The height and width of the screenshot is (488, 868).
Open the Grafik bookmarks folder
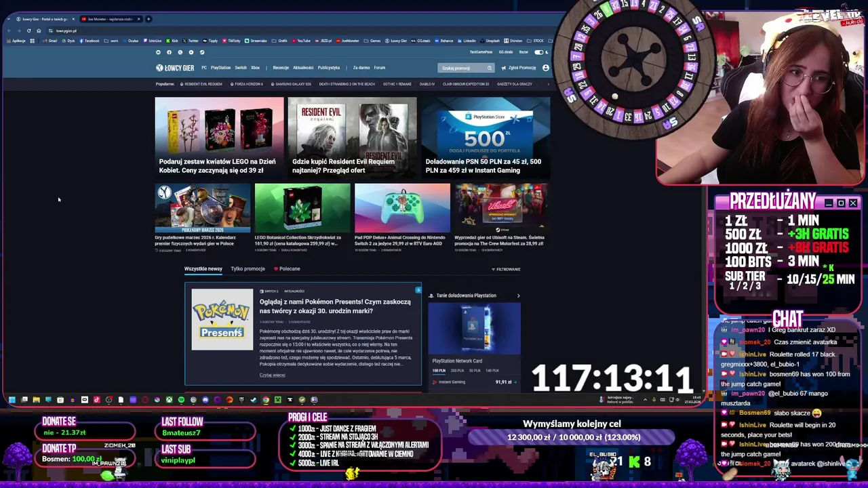coord(279,41)
